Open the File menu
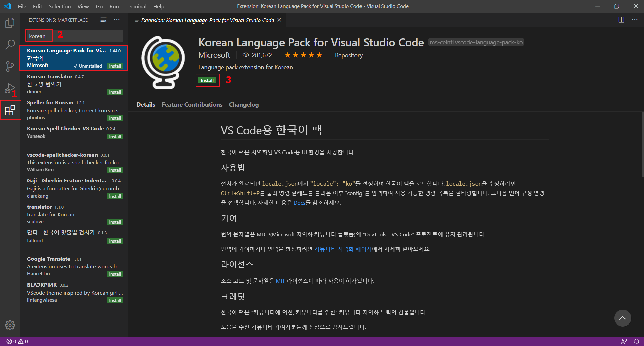Screen dimensions: 644x346 (22, 6)
